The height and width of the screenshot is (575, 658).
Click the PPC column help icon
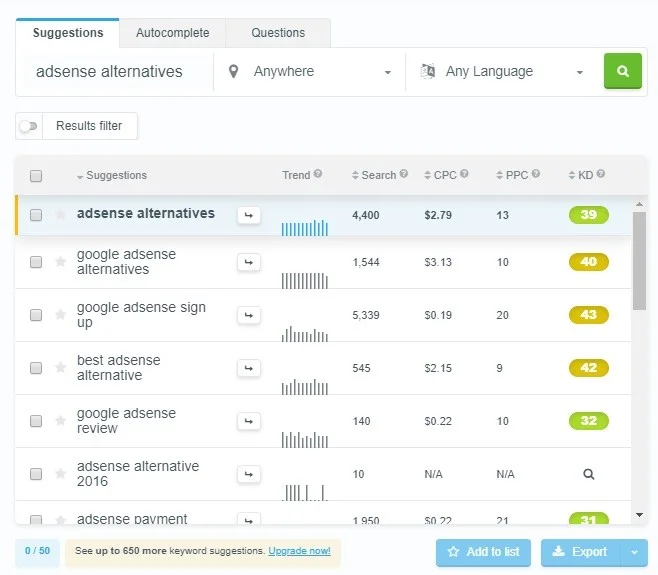point(535,173)
